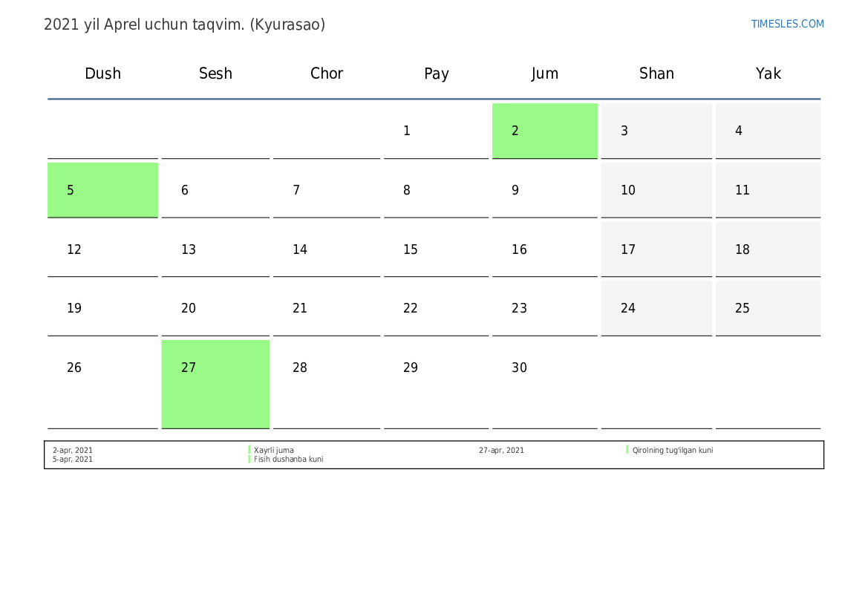Click legend date '5-apr, 2021'
The image size is (868, 614).
pos(73,459)
